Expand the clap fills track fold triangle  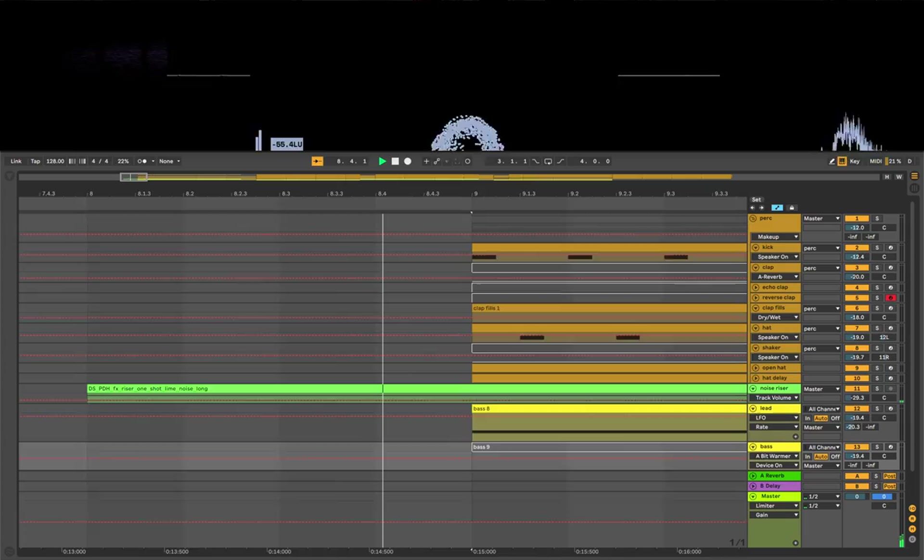pyautogui.click(x=756, y=308)
